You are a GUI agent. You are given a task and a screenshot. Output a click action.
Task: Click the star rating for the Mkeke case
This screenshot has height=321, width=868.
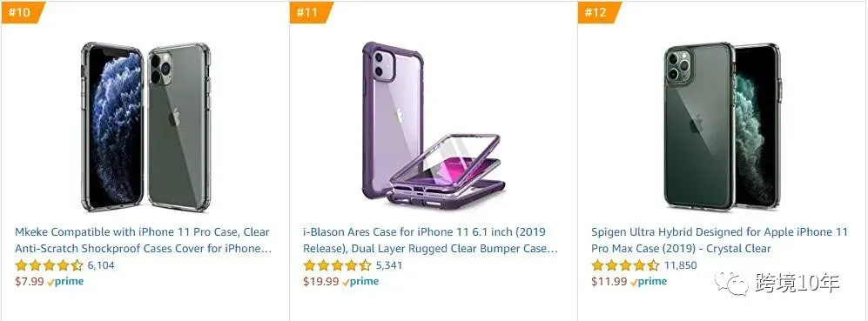(49, 265)
